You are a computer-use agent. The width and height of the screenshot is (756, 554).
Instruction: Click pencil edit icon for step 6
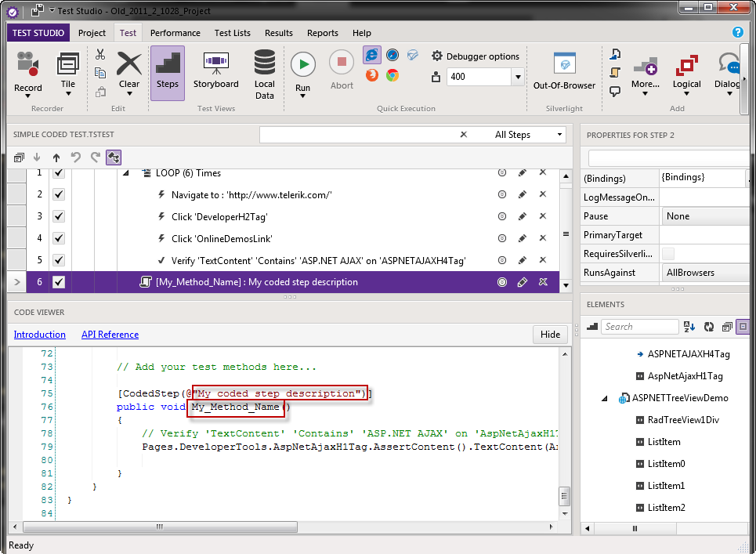click(523, 282)
